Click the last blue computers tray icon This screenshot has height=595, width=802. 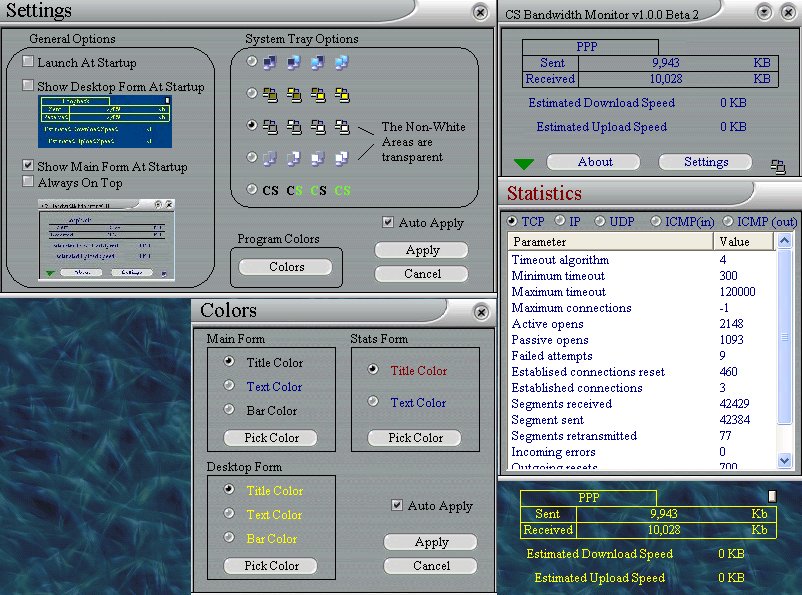point(342,63)
